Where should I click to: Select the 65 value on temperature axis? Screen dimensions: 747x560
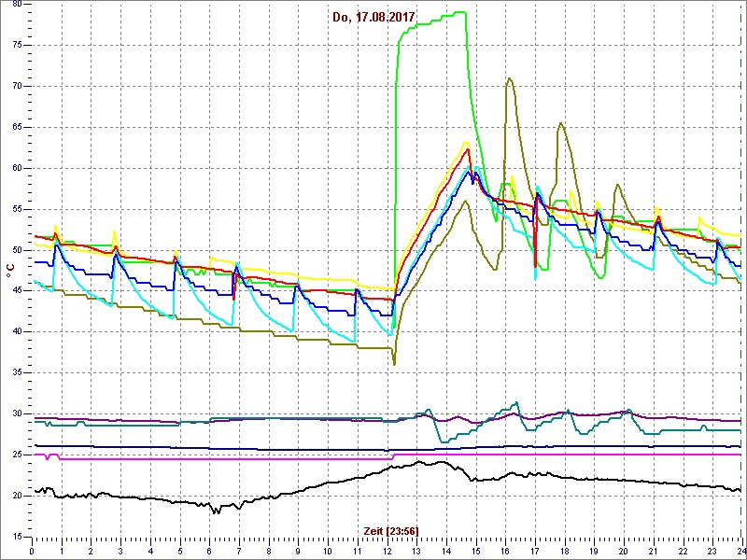[16, 127]
